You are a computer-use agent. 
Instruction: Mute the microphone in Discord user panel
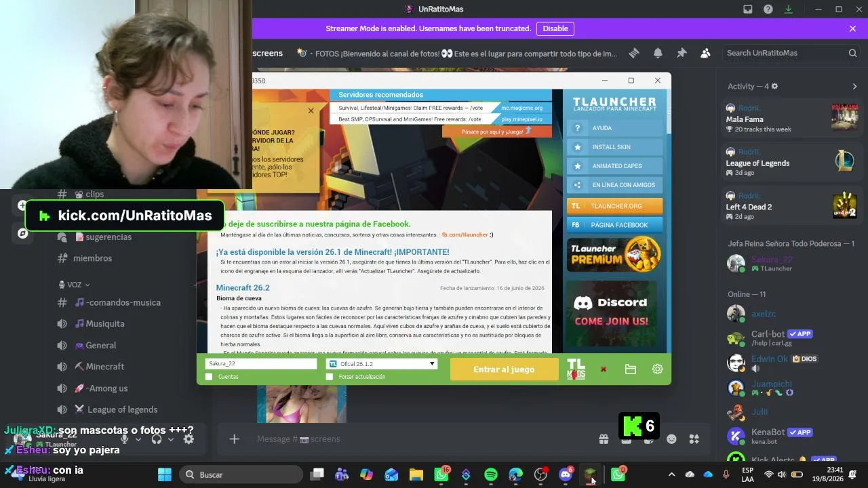coord(125,439)
